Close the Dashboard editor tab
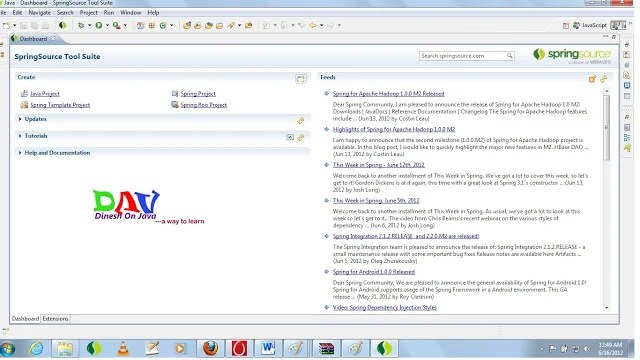The image size is (640, 360). tap(53, 39)
